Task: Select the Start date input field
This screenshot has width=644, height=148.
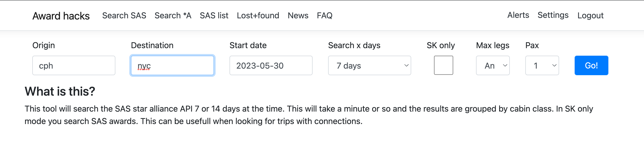Action: pyautogui.click(x=271, y=66)
